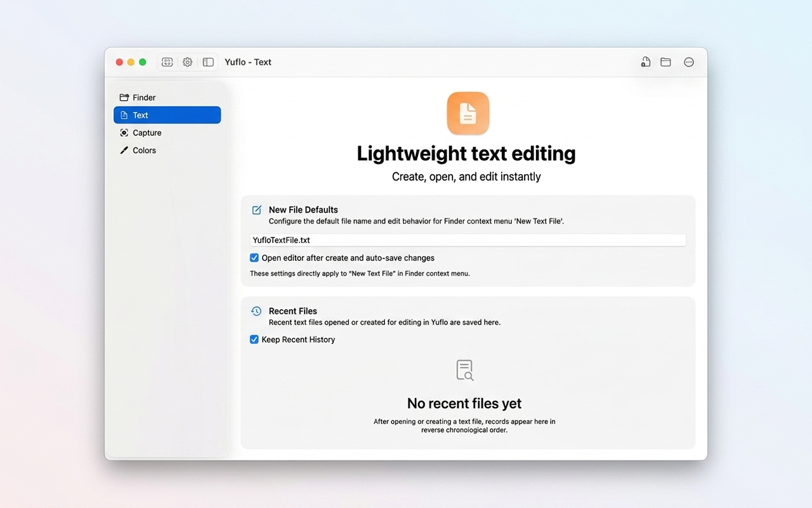
Task: Uncheck Open editor after create and auto-save
Action: 254,258
